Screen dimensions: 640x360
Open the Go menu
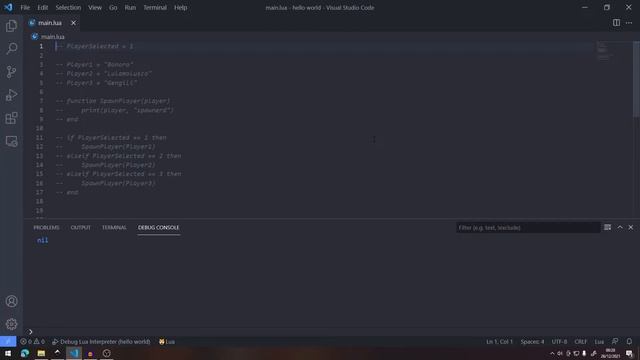[x=113, y=7]
